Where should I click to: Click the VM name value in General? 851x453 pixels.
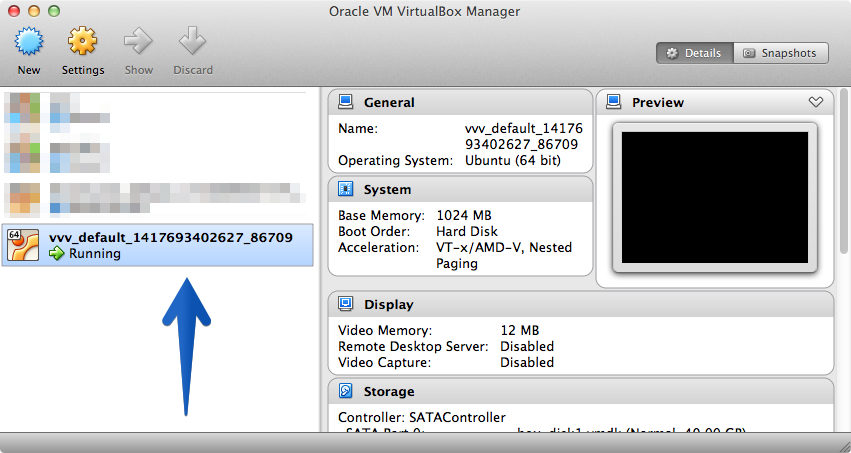pyautogui.click(x=524, y=136)
